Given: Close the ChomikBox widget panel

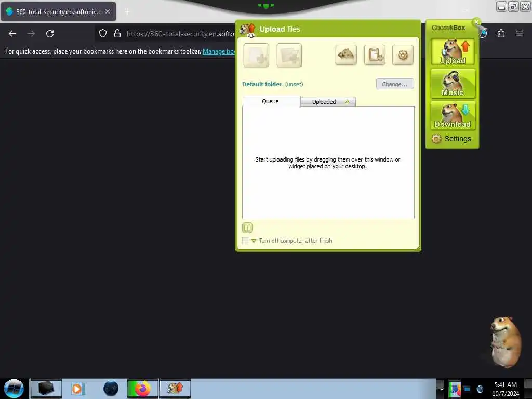Looking at the screenshot, I should [476, 22].
